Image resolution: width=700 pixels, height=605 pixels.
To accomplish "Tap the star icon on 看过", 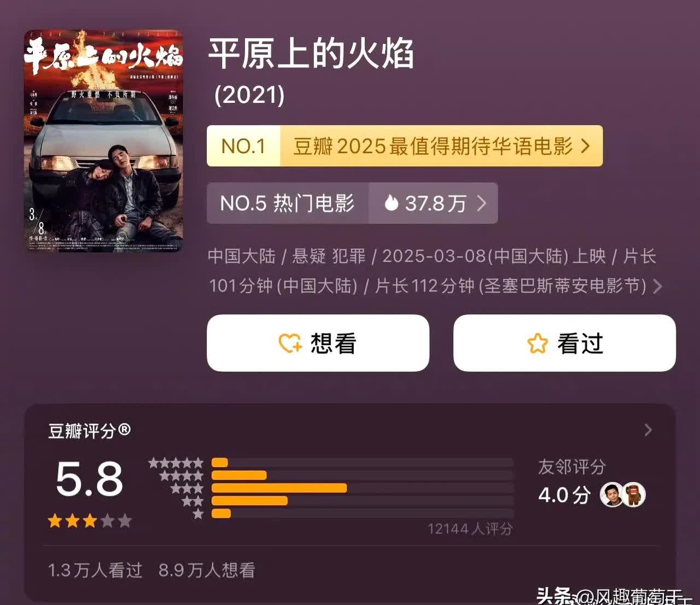I will point(537,344).
